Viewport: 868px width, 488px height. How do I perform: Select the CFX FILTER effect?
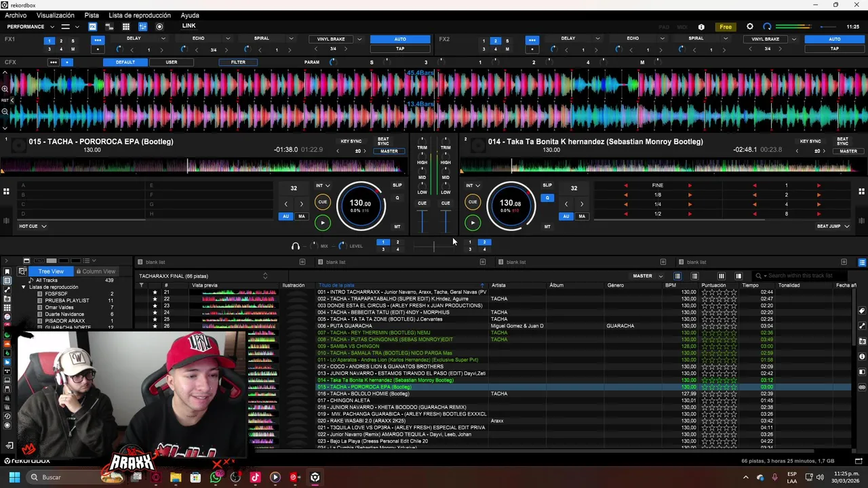[238, 62]
